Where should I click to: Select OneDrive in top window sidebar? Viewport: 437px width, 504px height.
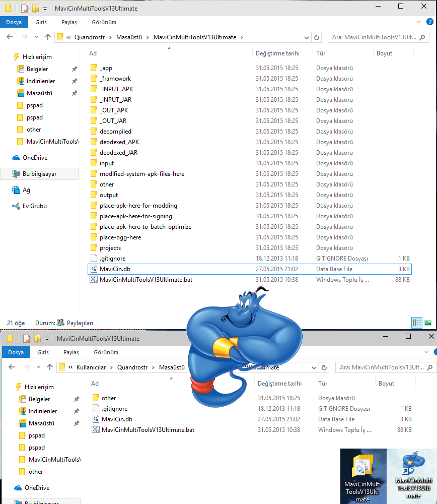(35, 158)
